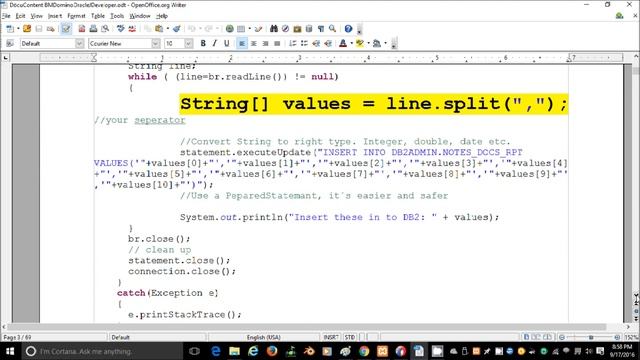Viewport: 640px width, 360px height.
Task: Apply Font Color
Action: (343, 43)
